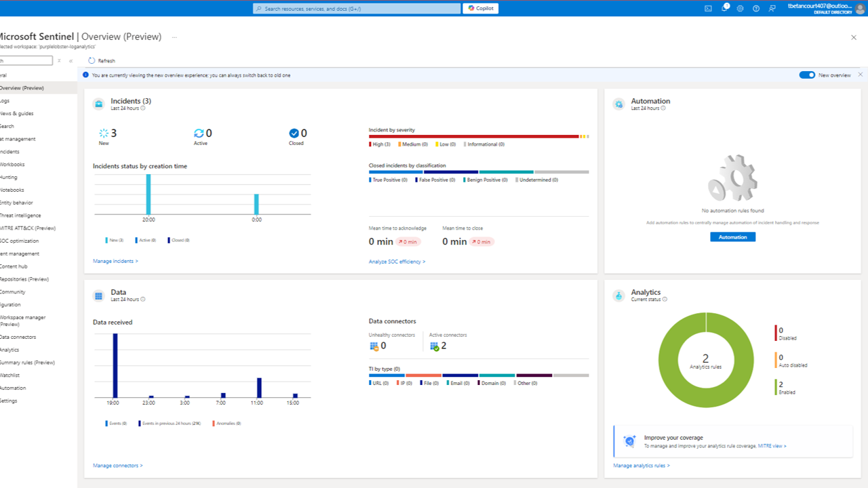Click the Mean time to acknowledge value
868x488 pixels.
pos(381,241)
